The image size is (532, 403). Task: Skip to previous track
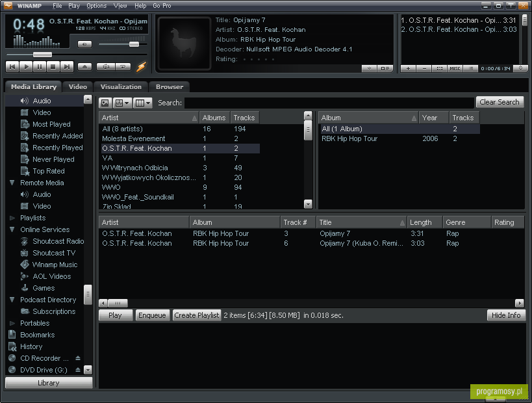point(12,66)
